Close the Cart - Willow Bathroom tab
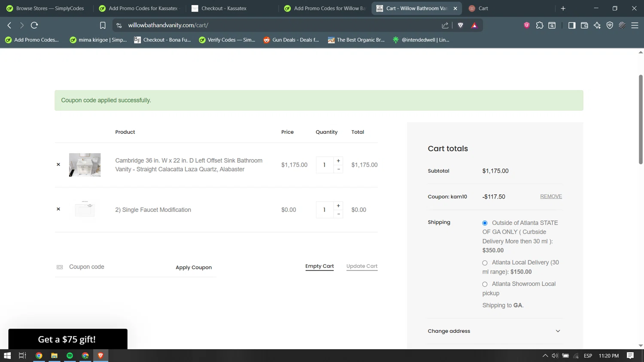The image size is (644, 362). 455,8
